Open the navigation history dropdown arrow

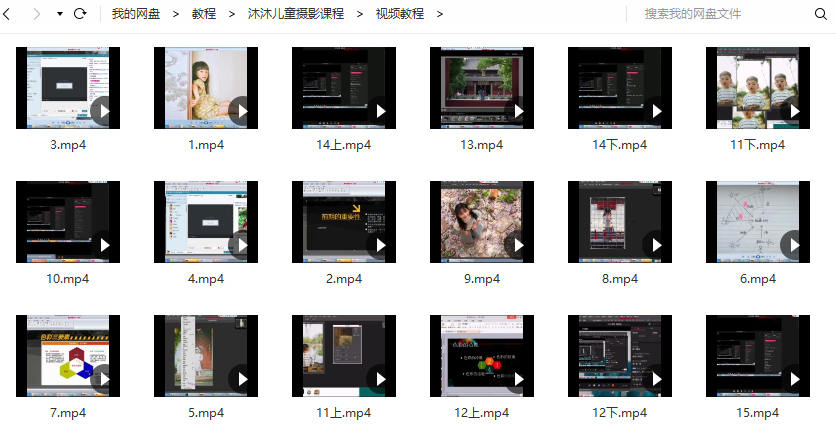(x=60, y=15)
